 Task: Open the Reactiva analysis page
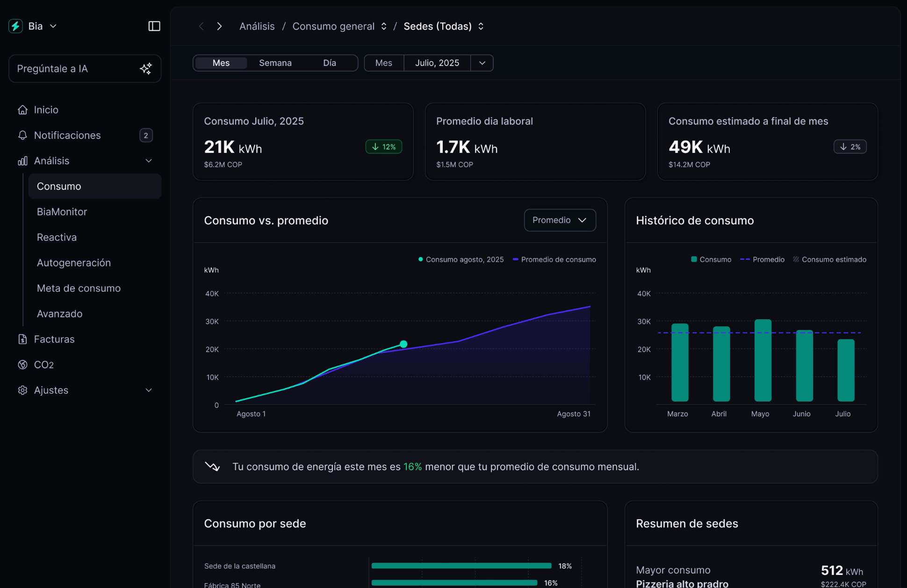click(56, 237)
